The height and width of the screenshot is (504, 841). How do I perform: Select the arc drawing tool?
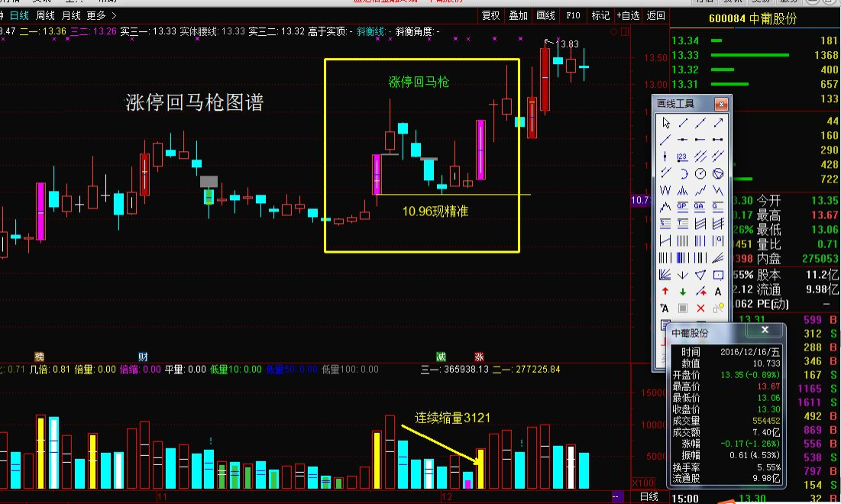[x=684, y=173]
